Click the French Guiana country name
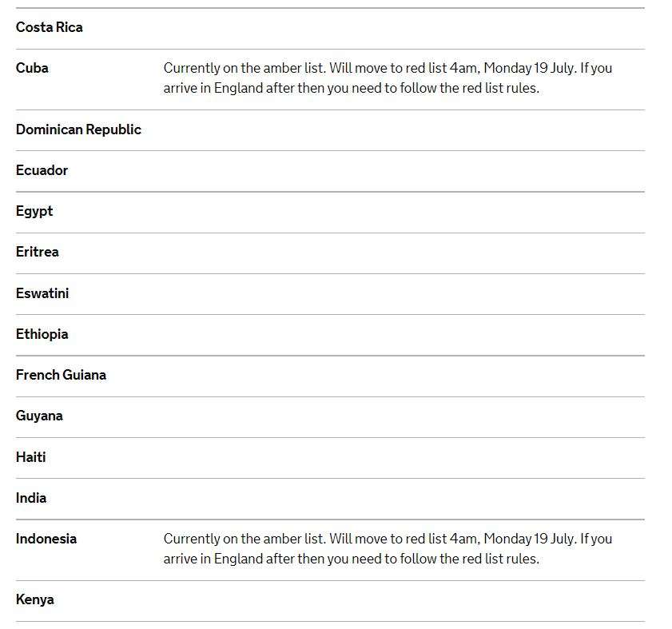Viewport: 672px width, 629px height. coord(61,375)
